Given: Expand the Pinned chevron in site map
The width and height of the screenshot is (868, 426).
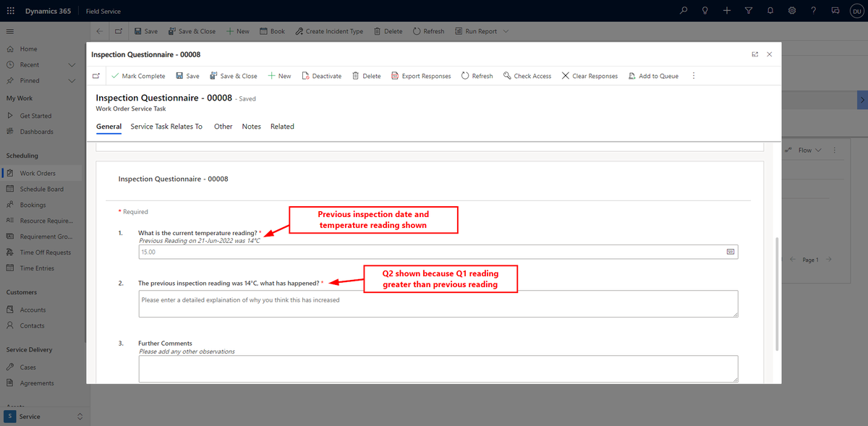Looking at the screenshot, I should [72, 80].
